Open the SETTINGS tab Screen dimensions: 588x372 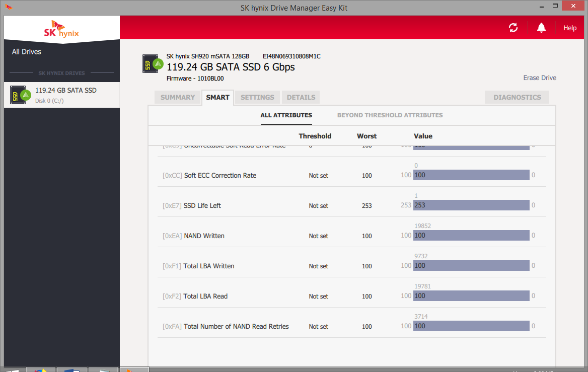coord(257,98)
